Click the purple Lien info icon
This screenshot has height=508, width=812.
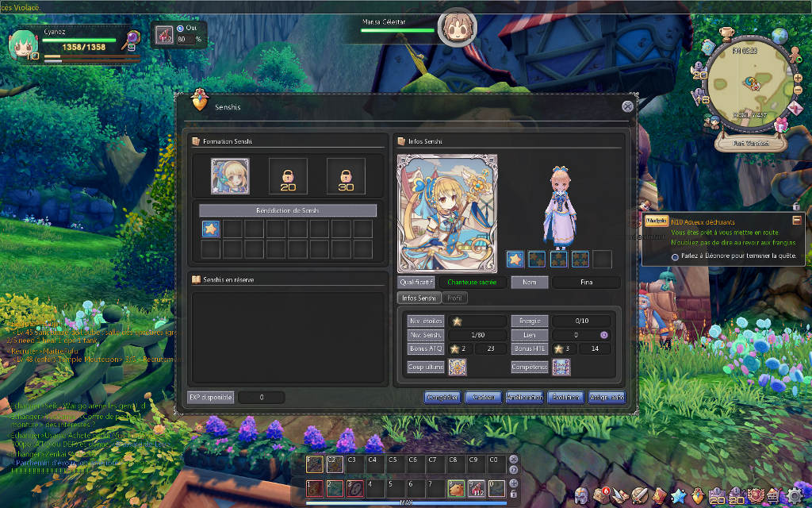603,335
